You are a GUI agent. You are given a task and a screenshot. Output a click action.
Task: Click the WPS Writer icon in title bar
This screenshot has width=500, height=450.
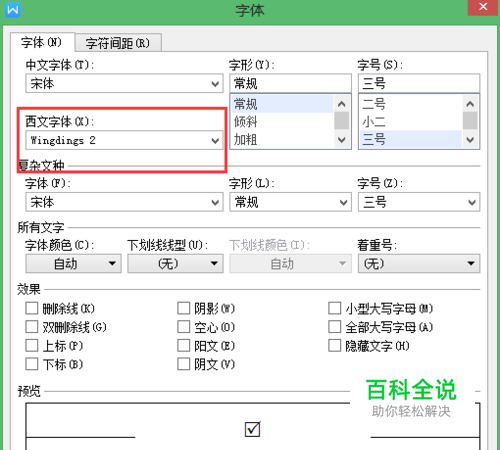(13, 10)
